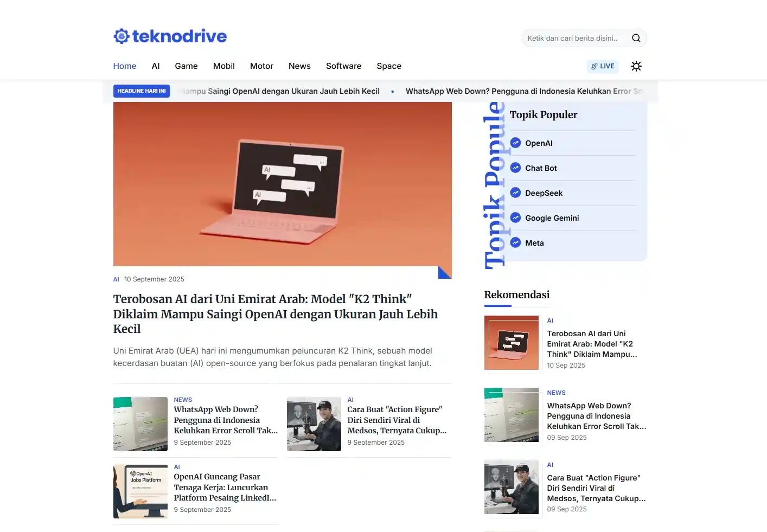767x532 pixels.
Task: Open OpenAI Guncang Pasar Tenaga Kerja article
Action: (x=225, y=487)
